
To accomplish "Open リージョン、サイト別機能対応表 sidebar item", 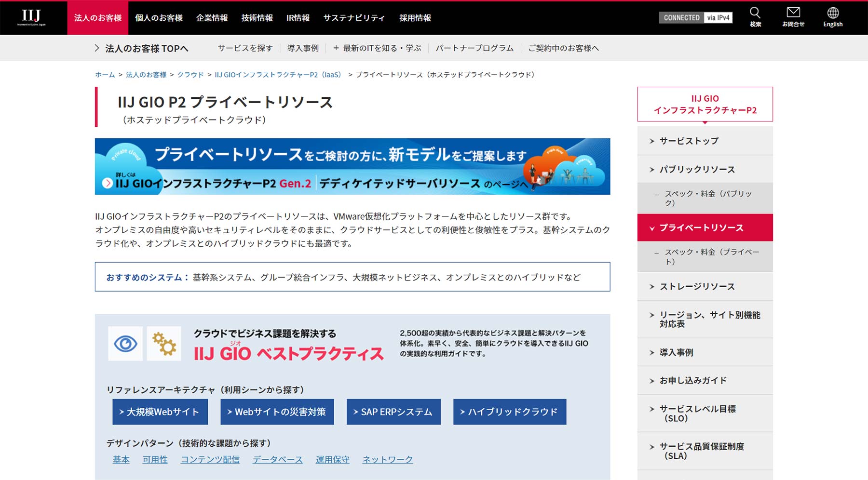I will 705,319.
